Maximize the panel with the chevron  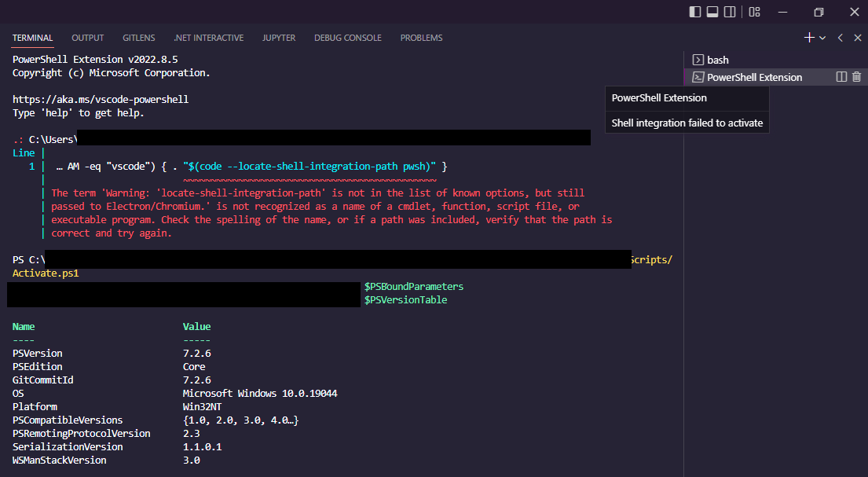click(839, 37)
